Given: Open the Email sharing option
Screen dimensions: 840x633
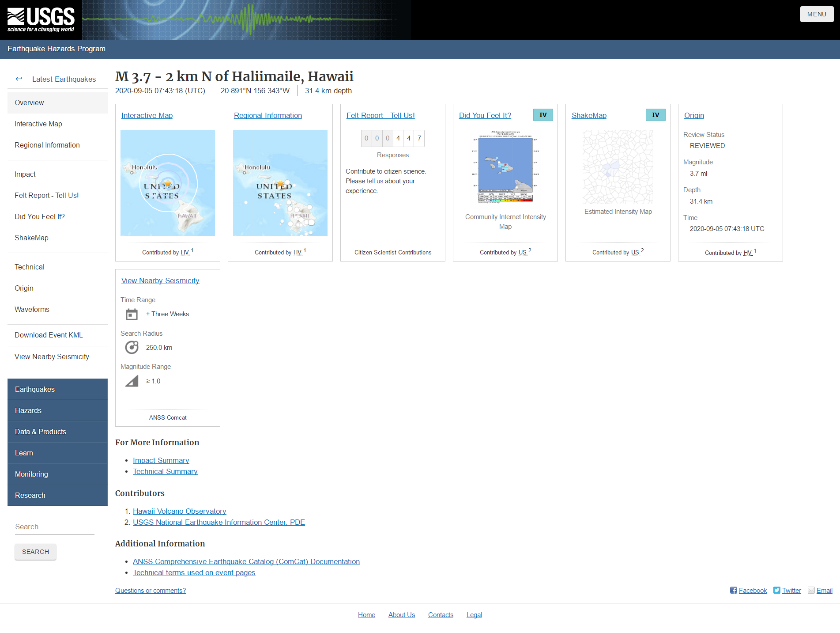Looking at the screenshot, I should point(824,590).
